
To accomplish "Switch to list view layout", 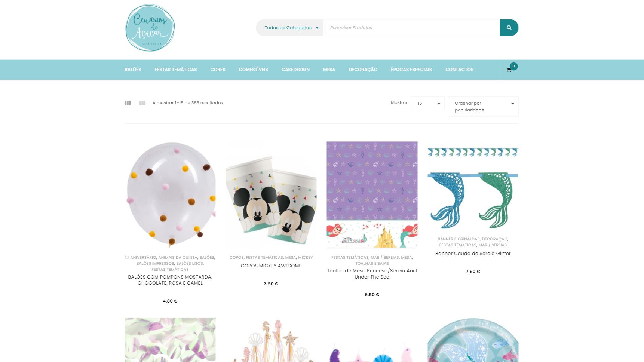I will pyautogui.click(x=142, y=103).
